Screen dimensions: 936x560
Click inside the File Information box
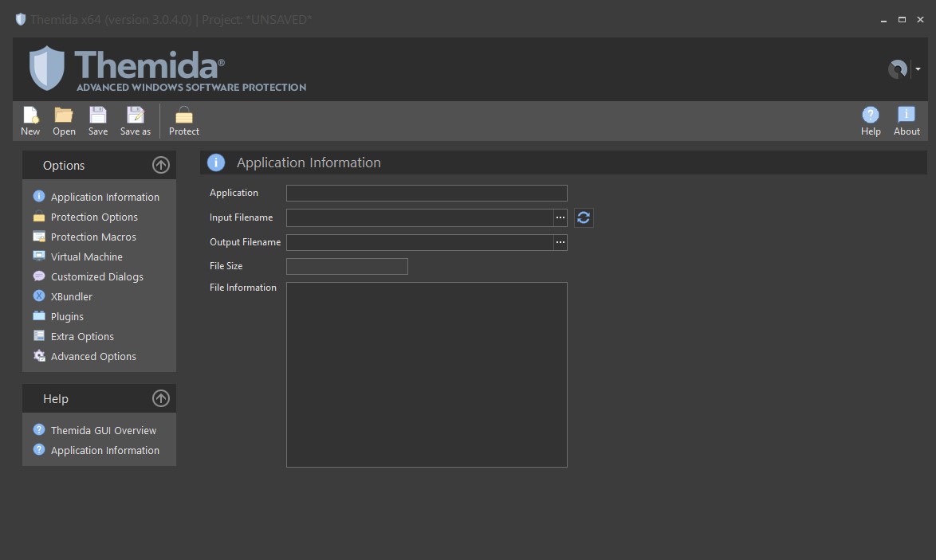click(x=427, y=374)
